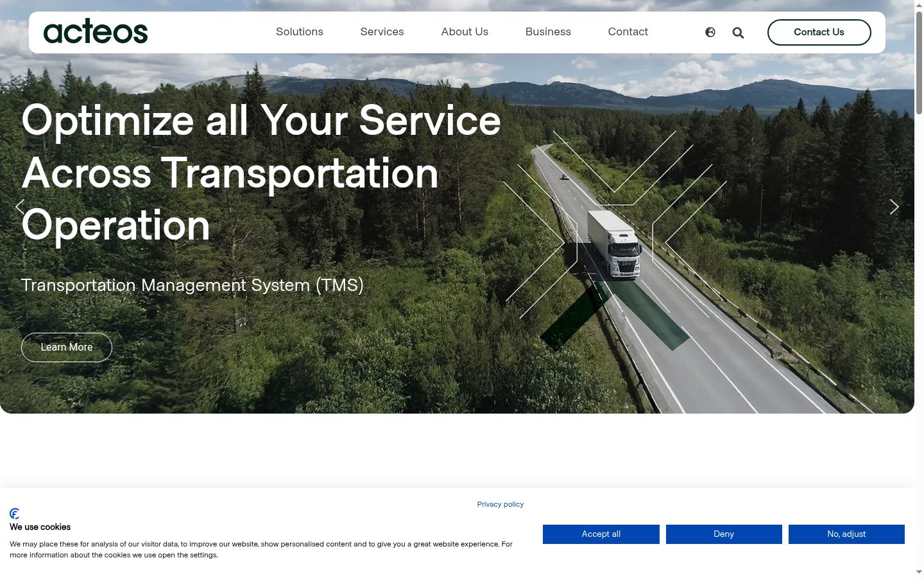This screenshot has width=924, height=578.
Task: Open the Services menu
Action: pyautogui.click(x=382, y=32)
